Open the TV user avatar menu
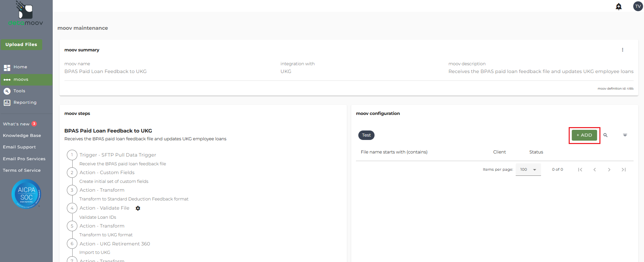Screen dimensions: 644x262 point(638,6)
